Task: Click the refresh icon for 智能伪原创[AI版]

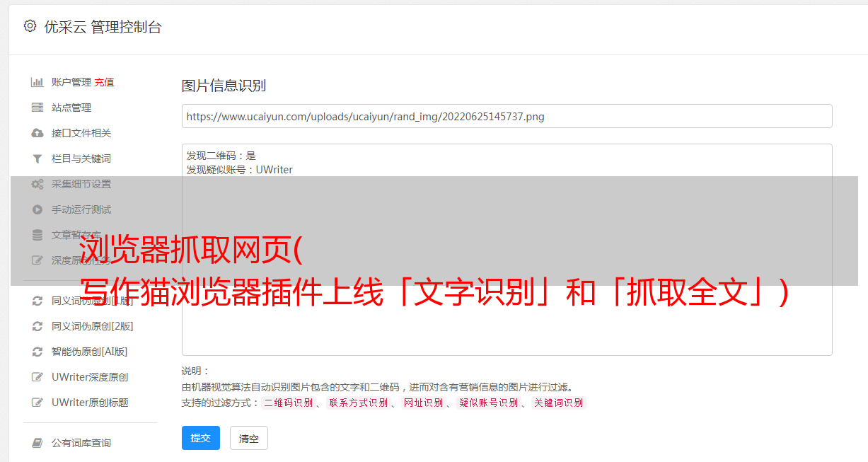Action: coord(37,352)
